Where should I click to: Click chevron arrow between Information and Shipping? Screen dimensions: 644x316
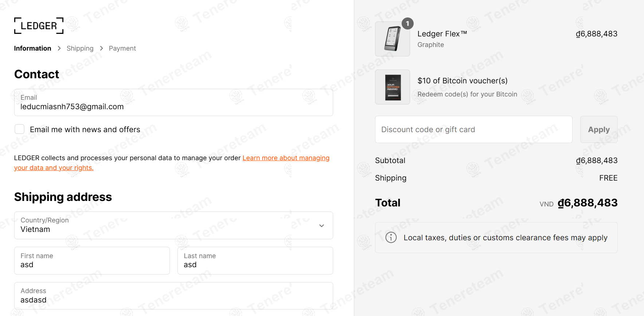click(x=59, y=48)
